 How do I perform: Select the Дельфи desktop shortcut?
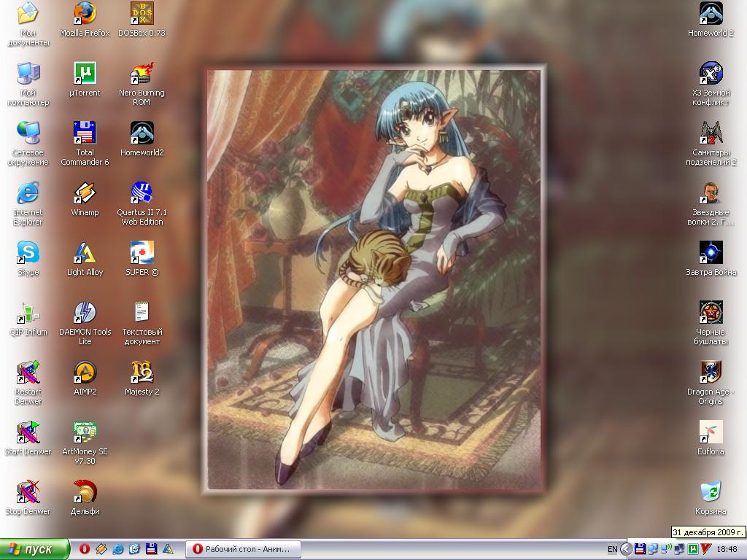85,499
